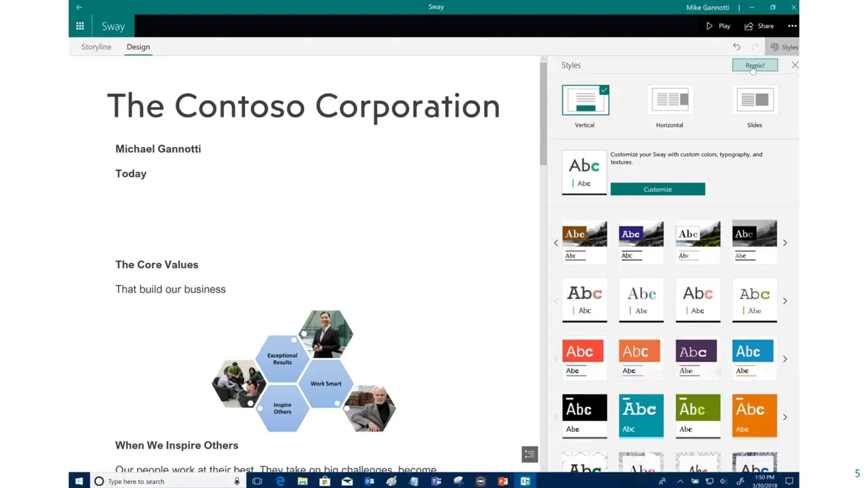Switch to the Design tab
This screenshot has height=488, width=868.
tap(138, 47)
